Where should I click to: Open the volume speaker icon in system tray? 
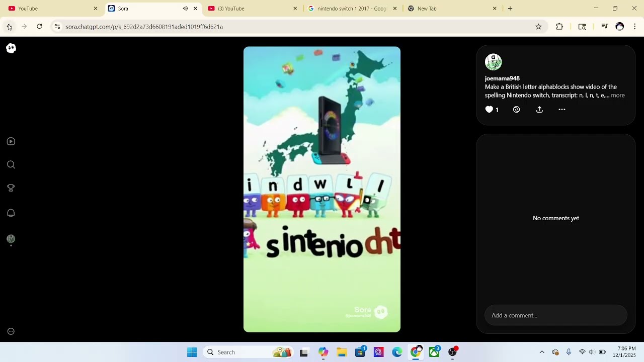pos(592,352)
